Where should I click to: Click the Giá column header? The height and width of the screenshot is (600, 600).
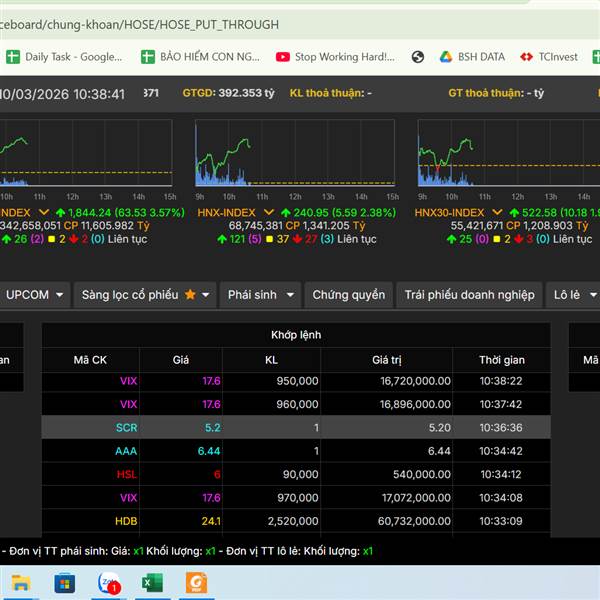pyautogui.click(x=181, y=360)
